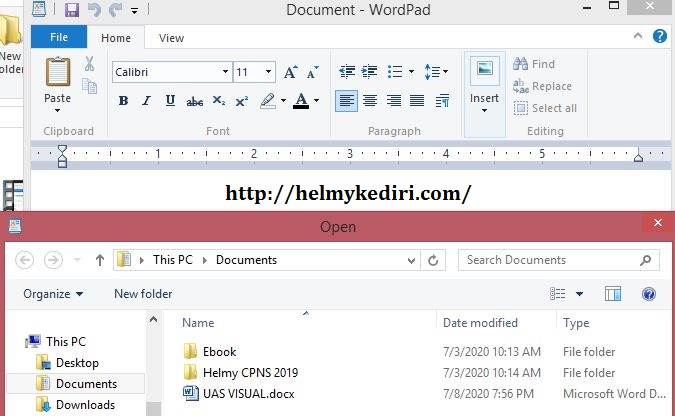Toggle Superscript formatting
This screenshot has width=675, height=416.
coord(242,101)
